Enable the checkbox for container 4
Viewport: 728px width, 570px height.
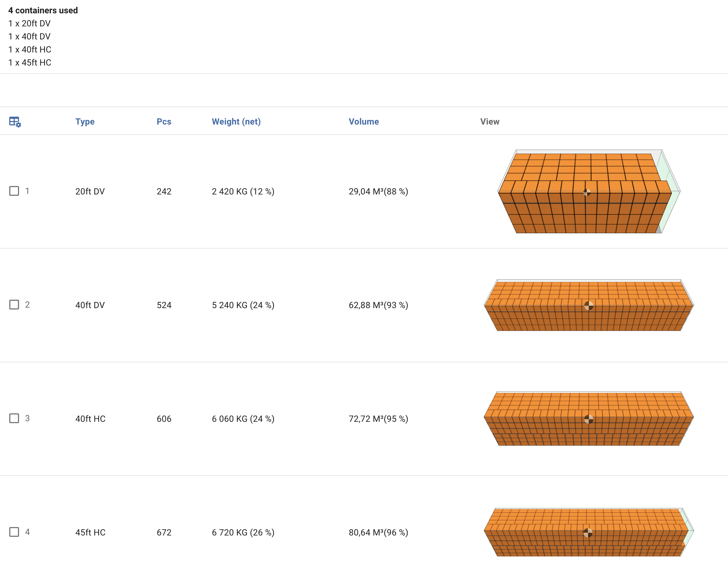14,532
